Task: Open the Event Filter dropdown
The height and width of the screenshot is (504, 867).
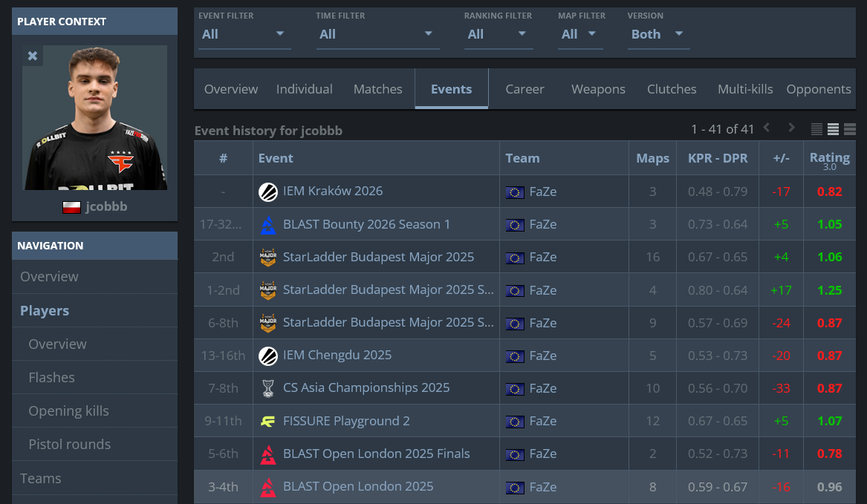Action: pos(244,34)
